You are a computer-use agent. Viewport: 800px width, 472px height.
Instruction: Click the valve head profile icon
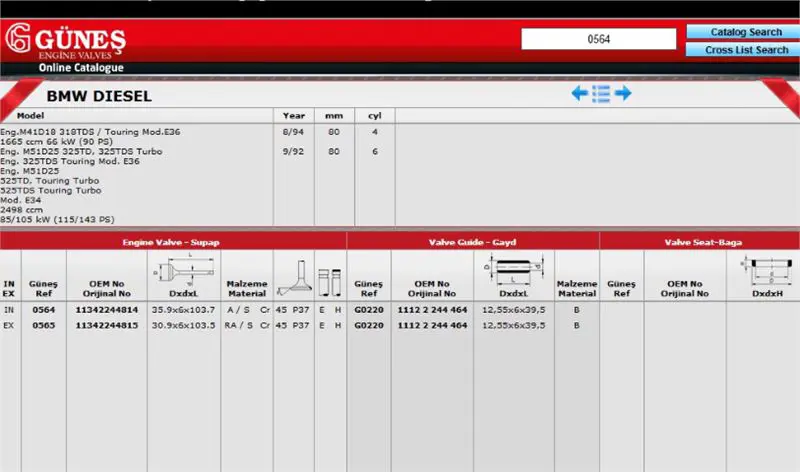tap(294, 278)
